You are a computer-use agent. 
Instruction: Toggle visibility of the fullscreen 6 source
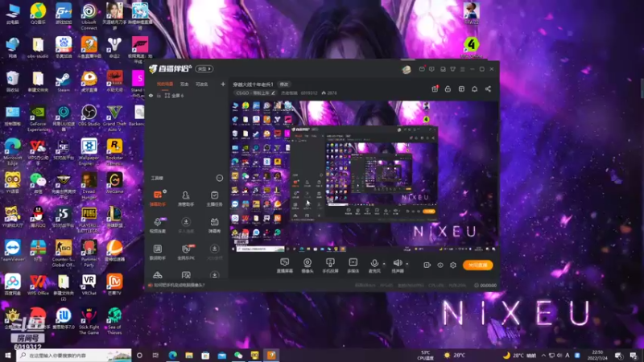pyautogui.click(x=151, y=96)
